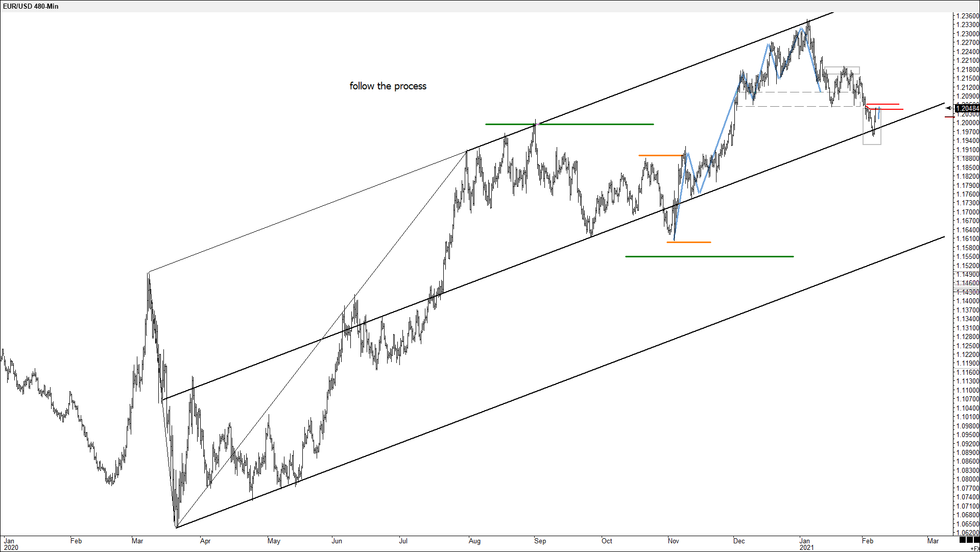Select the lower green horizontal line
980x552 pixels.
click(709, 256)
